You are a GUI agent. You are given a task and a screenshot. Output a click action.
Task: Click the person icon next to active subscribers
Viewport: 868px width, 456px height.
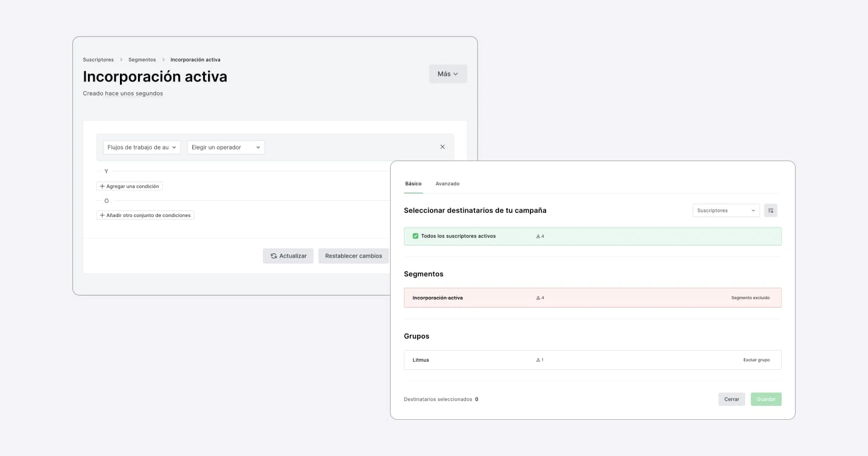click(538, 236)
